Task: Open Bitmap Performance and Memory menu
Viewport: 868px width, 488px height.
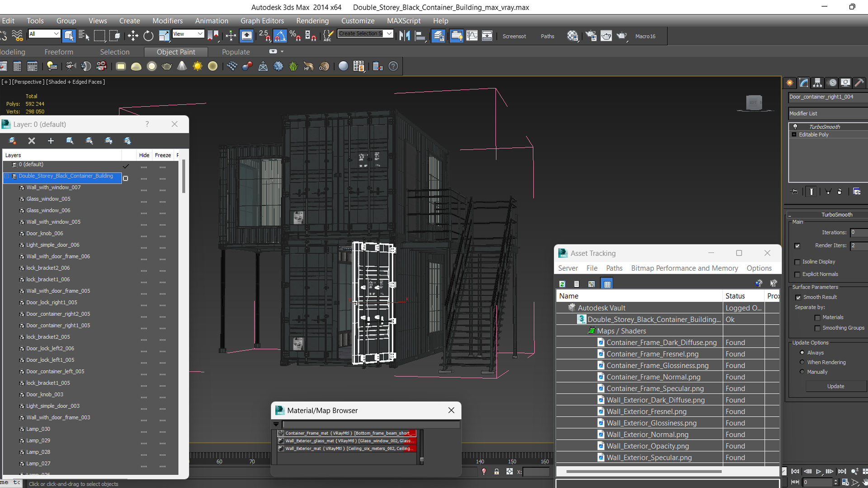Action: pyautogui.click(x=684, y=268)
